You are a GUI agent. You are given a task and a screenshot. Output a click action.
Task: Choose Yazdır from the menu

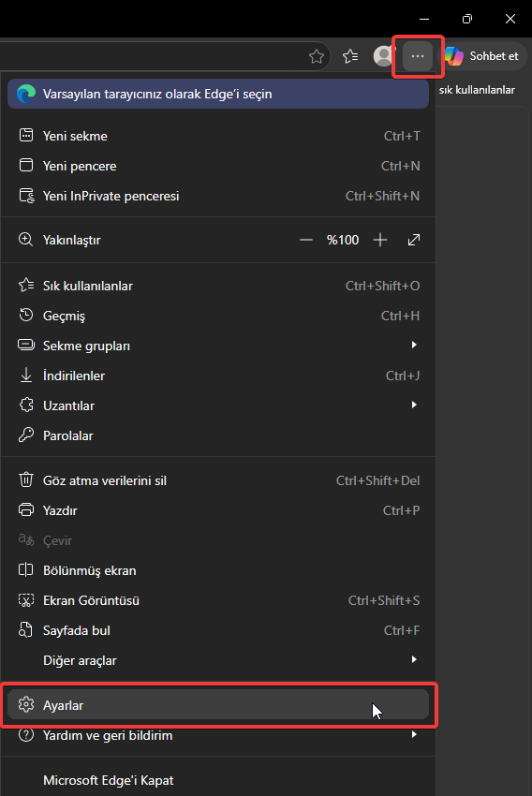(x=218, y=509)
